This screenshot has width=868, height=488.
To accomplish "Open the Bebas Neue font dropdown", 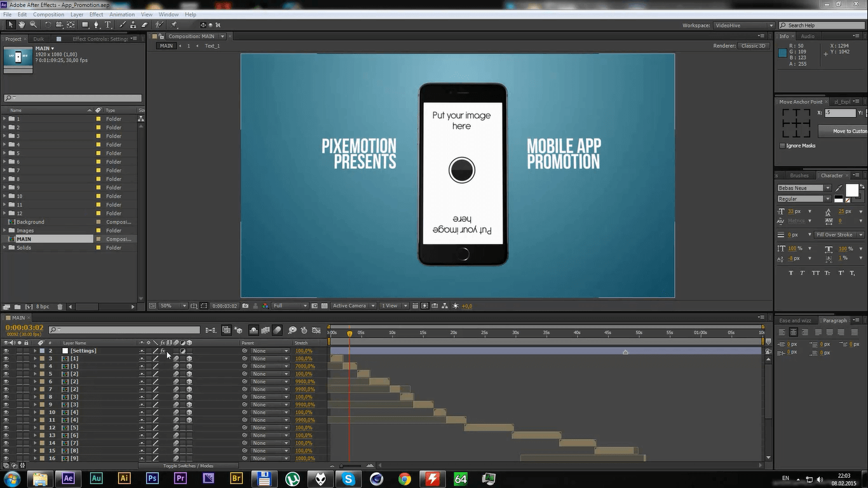I will (x=804, y=188).
